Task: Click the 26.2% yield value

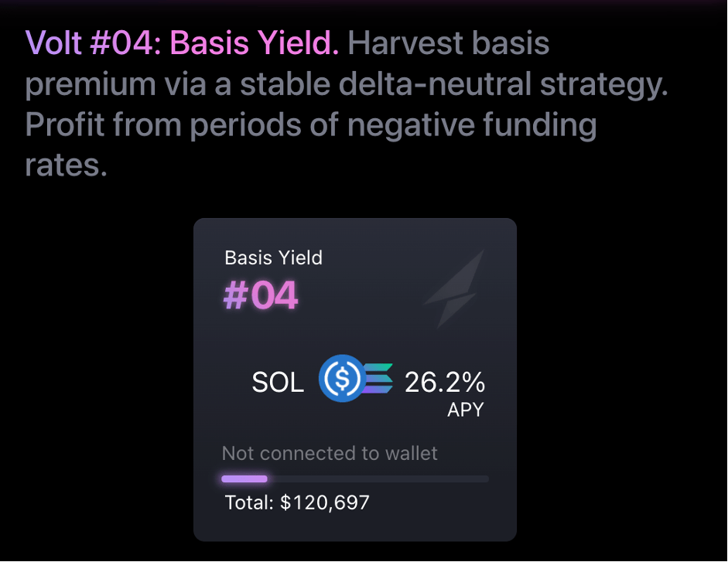Action: [445, 382]
